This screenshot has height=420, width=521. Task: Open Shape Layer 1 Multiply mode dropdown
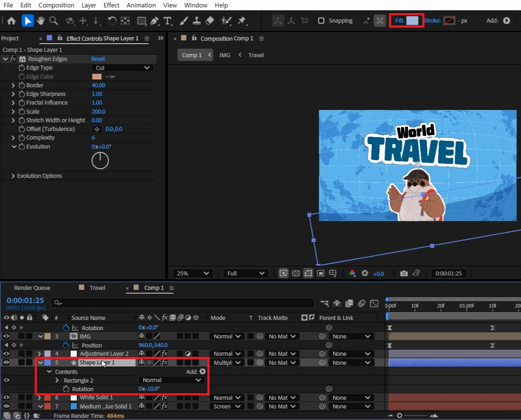(x=227, y=363)
